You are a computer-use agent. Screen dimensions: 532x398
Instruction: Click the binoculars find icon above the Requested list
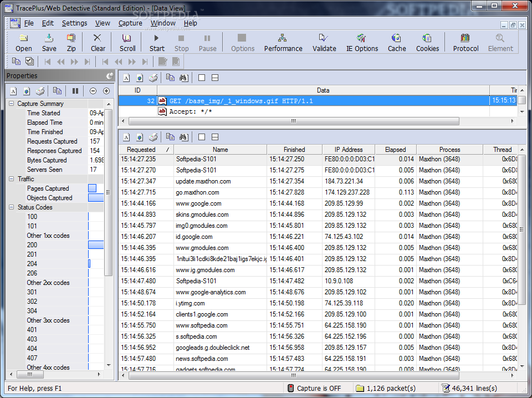(x=183, y=137)
